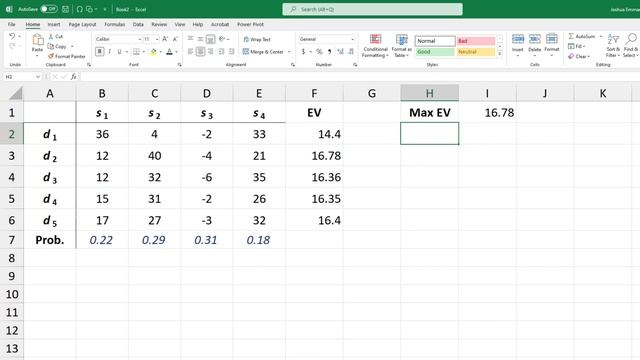Expand the Font Color dropdown arrow
The height and width of the screenshot is (360, 640).
[176, 52]
